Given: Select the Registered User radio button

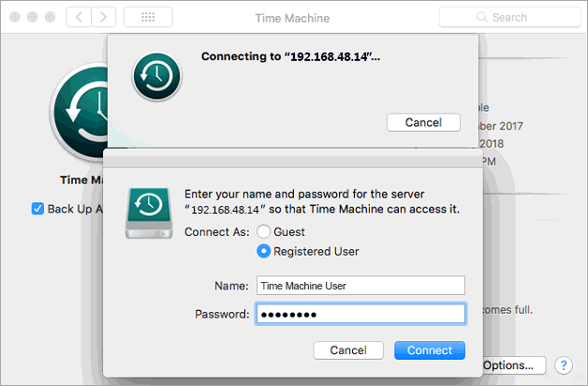Looking at the screenshot, I should (x=264, y=251).
